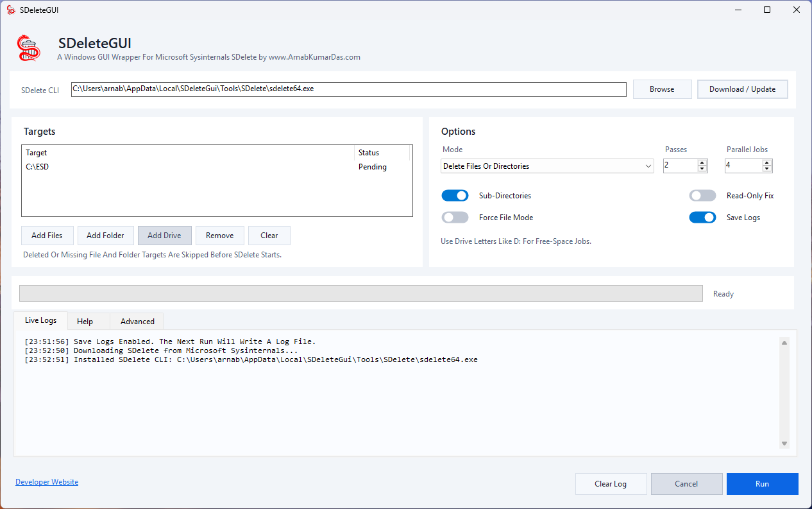Click the log scrollbar up arrow
This screenshot has height=509, width=812.
click(784, 343)
